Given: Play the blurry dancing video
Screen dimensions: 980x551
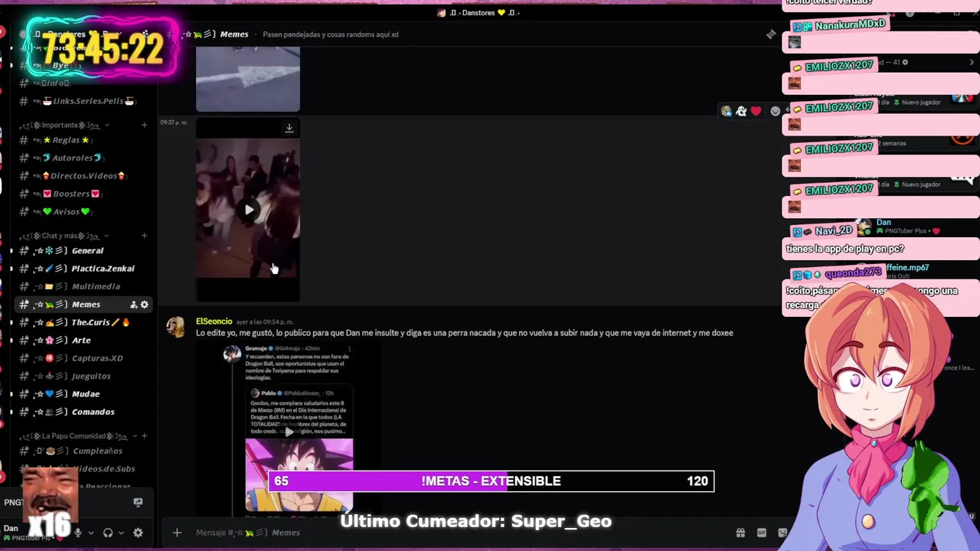Looking at the screenshot, I should [x=249, y=210].
